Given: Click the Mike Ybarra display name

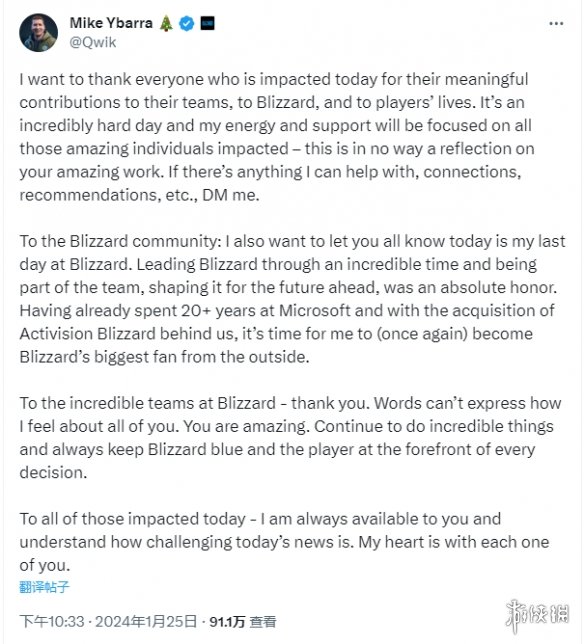Looking at the screenshot, I should point(111,23).
